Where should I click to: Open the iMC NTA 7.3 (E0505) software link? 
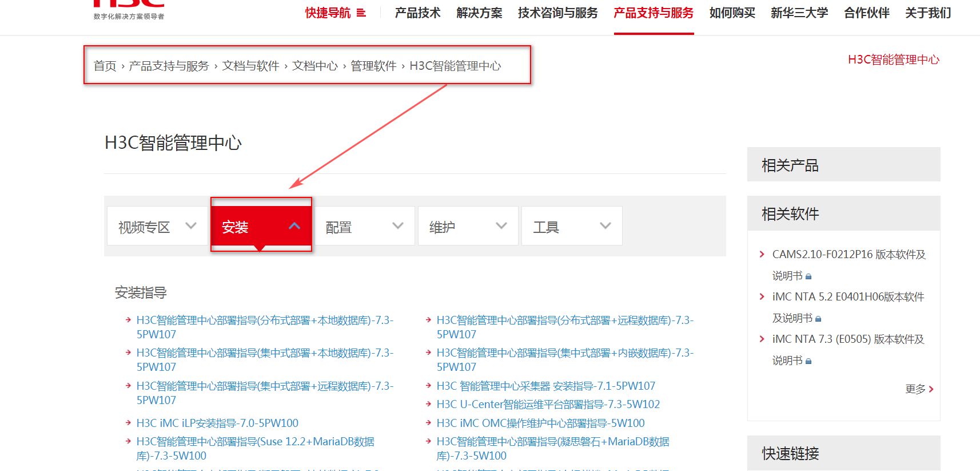tap(848, 350)
